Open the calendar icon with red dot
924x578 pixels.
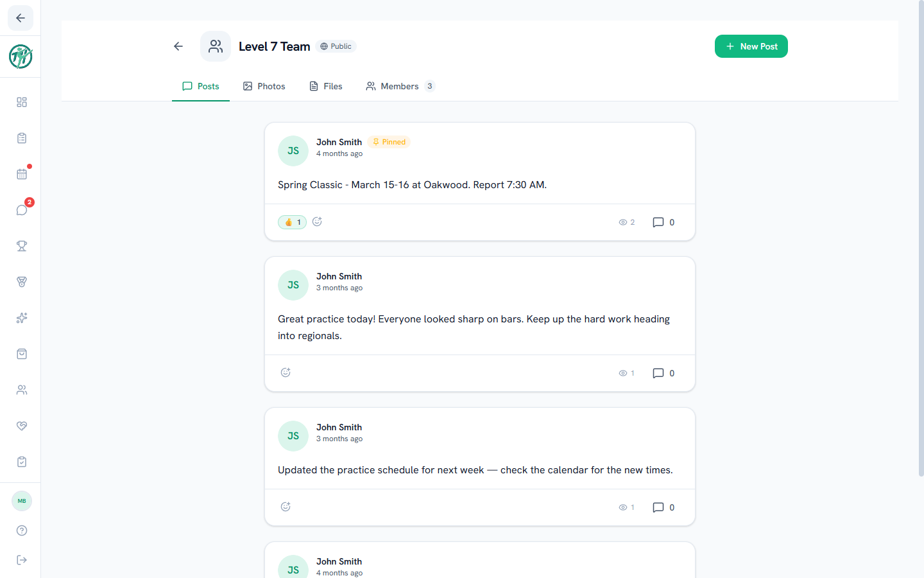coord(22,174)
